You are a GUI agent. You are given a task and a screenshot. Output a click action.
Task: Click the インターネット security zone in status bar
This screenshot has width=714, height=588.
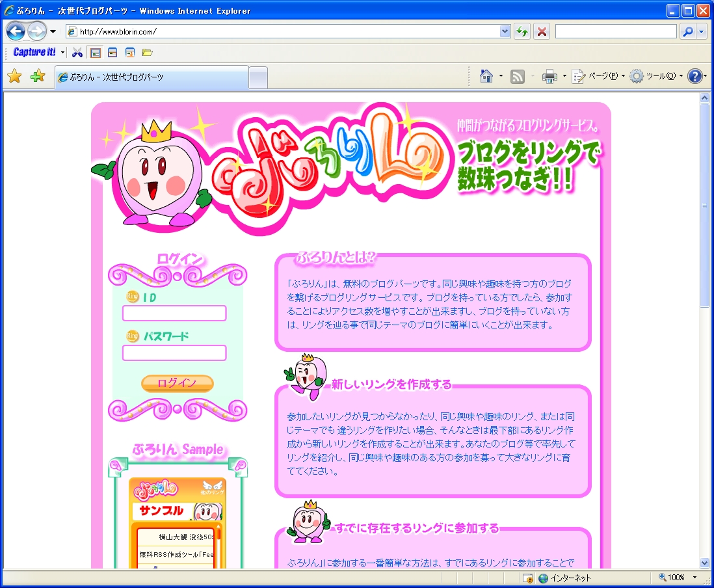tap(564, 578)
